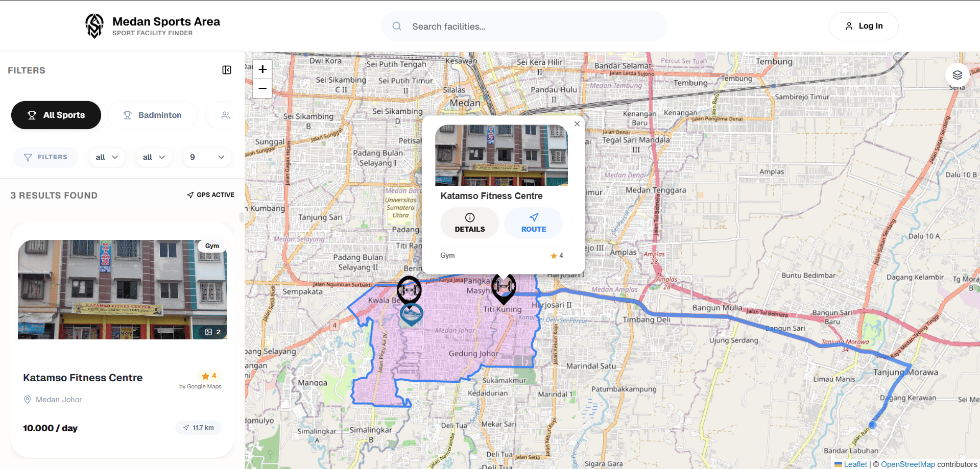The image size is (980, 469).
Task: Toggle the GPS ACTIVE indicator
Action: (210, 195)
